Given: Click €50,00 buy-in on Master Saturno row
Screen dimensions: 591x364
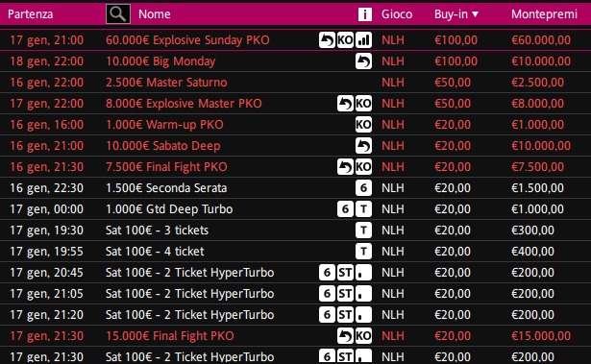Looking at the screenshot, I should [x=453, y=83].
